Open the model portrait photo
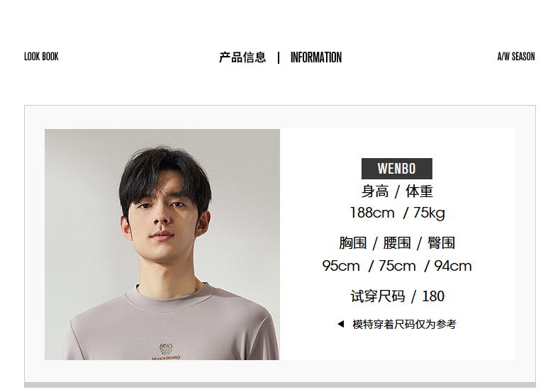 [x=162, y=244]
